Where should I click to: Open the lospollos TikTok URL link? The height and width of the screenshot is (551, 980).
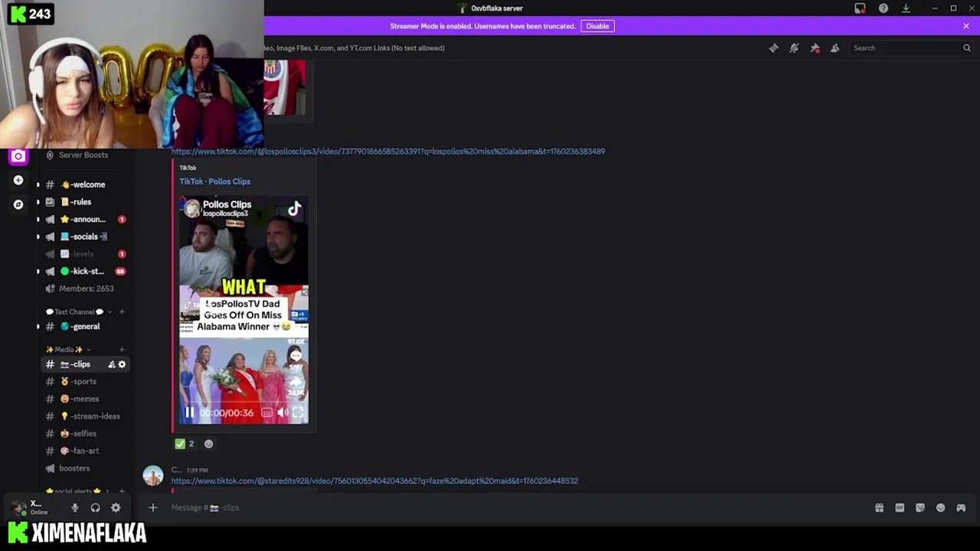pyautogui.click(x=388, y=152)
